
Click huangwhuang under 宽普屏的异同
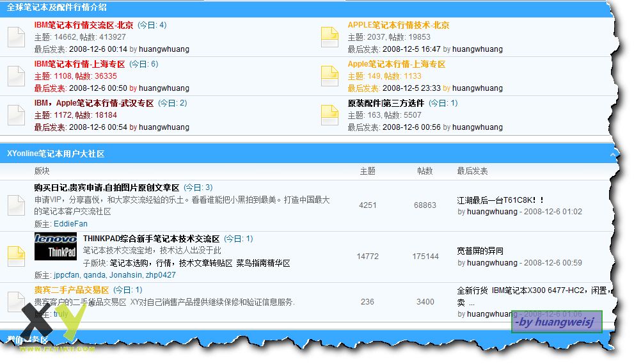(492, 263)
